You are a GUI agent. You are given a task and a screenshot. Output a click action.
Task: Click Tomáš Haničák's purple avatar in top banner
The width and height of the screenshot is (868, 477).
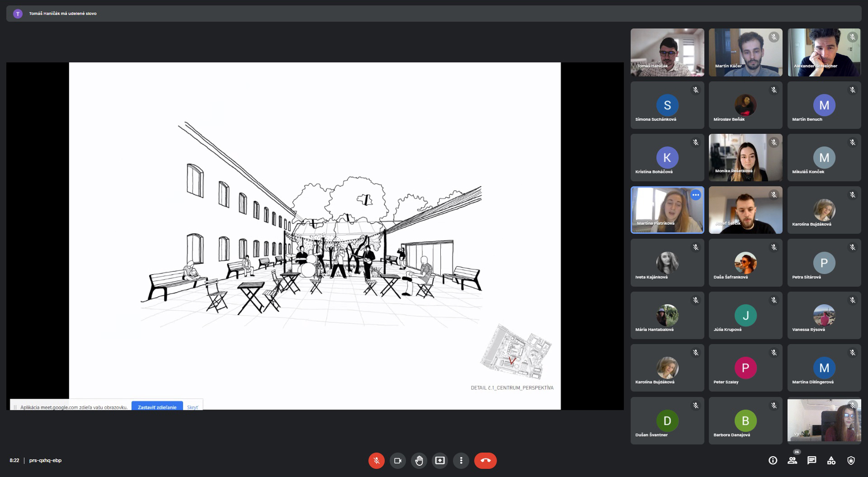click(x=18, y=14)
